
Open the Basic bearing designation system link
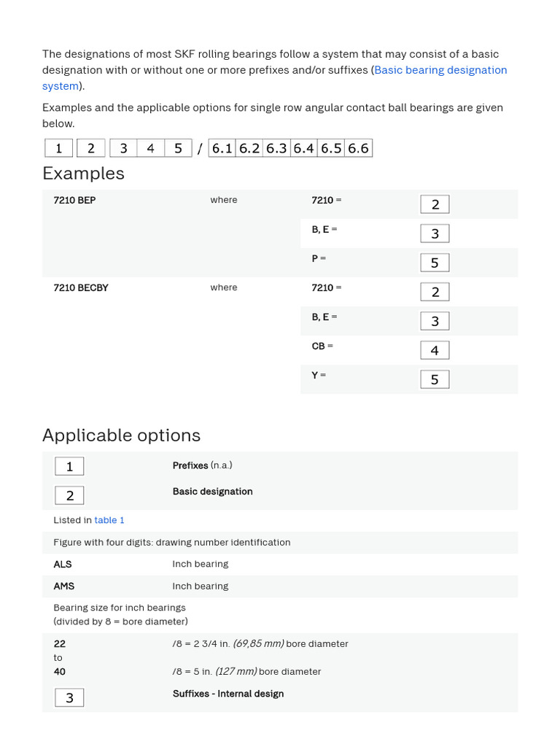tap(440, 70)
